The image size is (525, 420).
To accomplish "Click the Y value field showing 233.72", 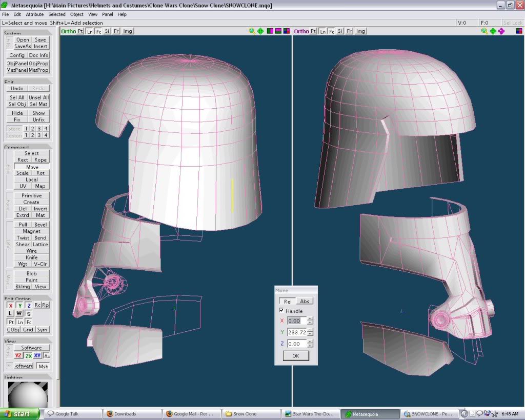I will (x=297, y=332).
